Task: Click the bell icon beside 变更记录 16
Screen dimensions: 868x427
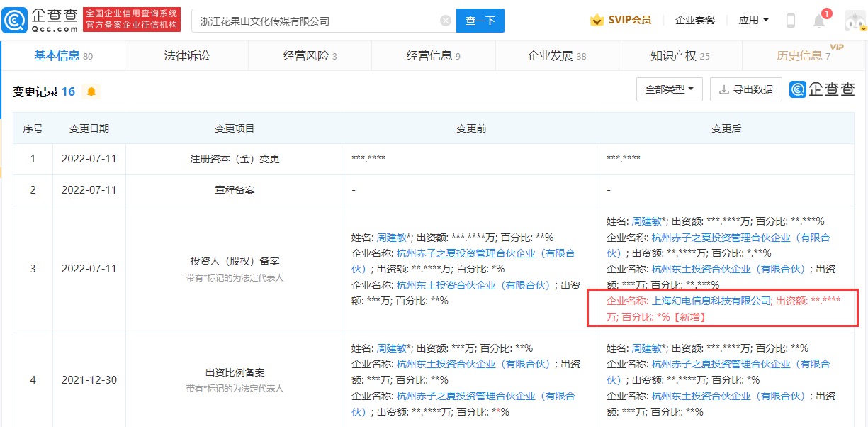Action: click(x=91, y=91)
